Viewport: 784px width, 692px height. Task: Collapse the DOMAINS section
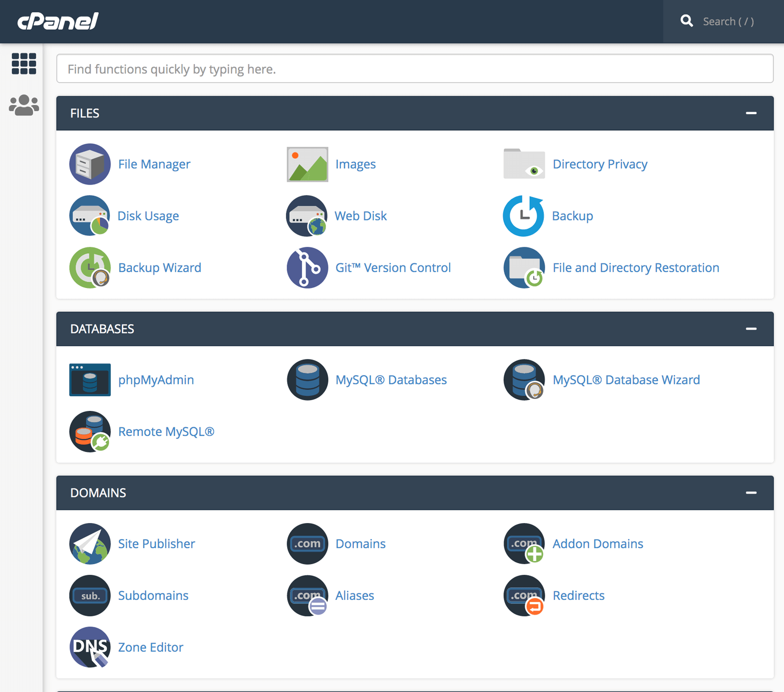click(x=751, y=493)
